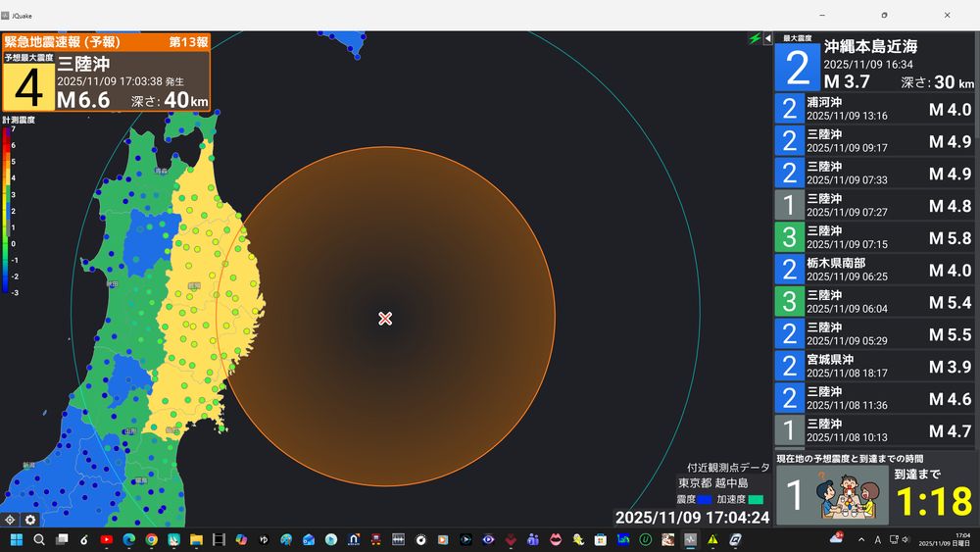Select the 三陸沖 11/08 11:36 M4.6 entry
This screenshot has height=552, width=980.
[x=874, y=398]
